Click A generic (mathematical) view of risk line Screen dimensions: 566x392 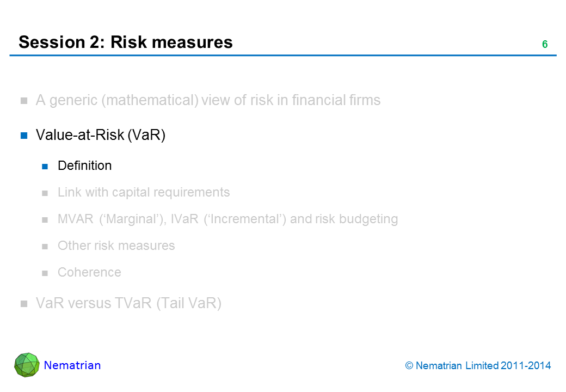pyautogui.click(x=208, y=100)
